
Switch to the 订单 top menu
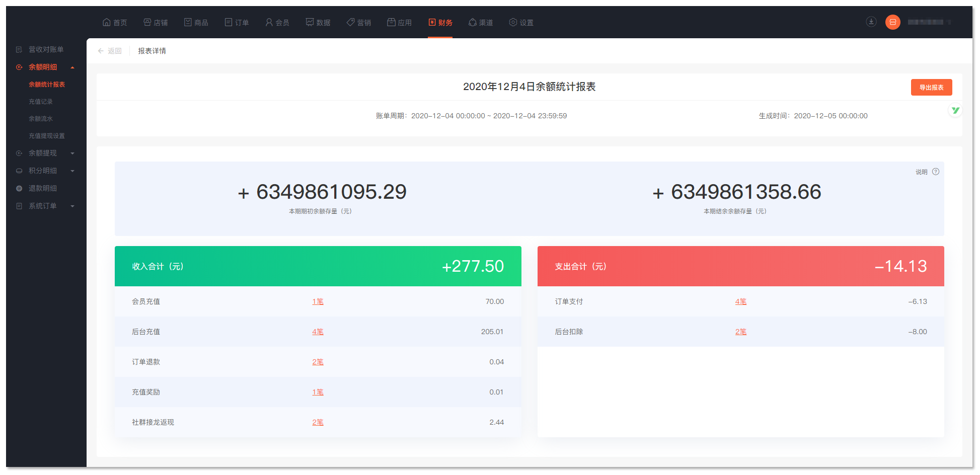tap(237, 23)
